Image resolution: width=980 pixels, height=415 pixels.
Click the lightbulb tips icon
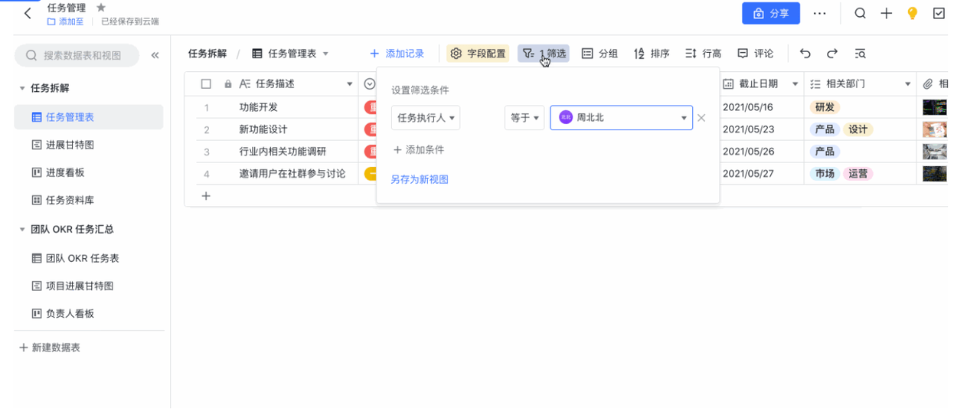pos(912,14)
